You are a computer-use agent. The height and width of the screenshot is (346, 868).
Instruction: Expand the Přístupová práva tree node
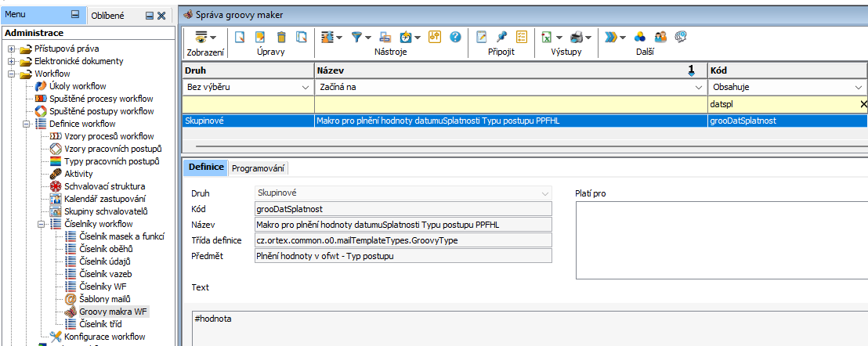pyautogui.click(x=12, y=49)
